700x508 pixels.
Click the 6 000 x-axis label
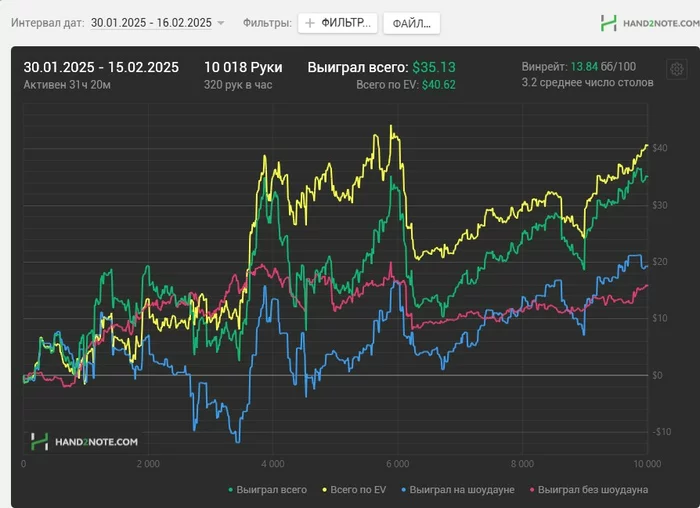[397, 464]
